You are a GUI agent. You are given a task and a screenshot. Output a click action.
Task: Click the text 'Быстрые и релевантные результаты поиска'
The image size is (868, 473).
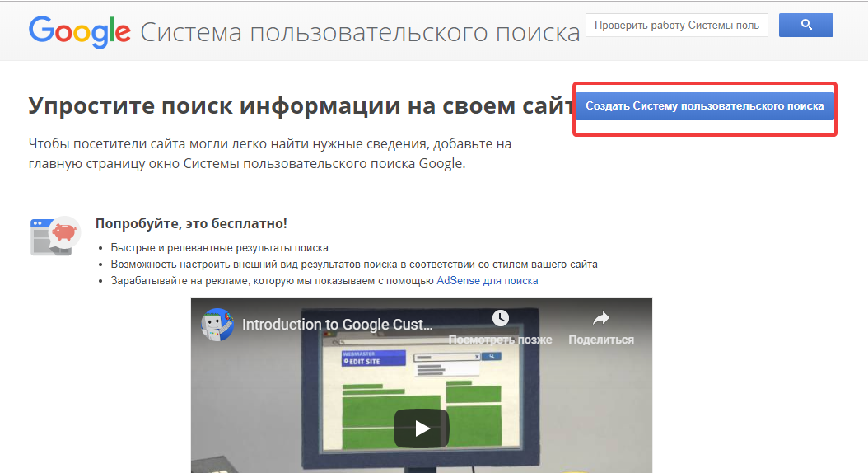[x=219, y=247]
